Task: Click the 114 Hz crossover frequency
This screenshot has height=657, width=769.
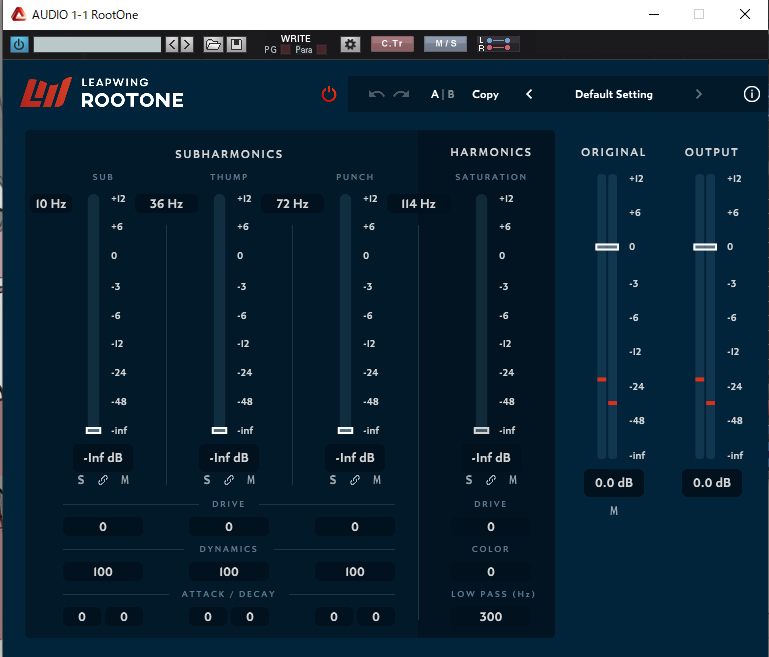Action: point(418,203)
